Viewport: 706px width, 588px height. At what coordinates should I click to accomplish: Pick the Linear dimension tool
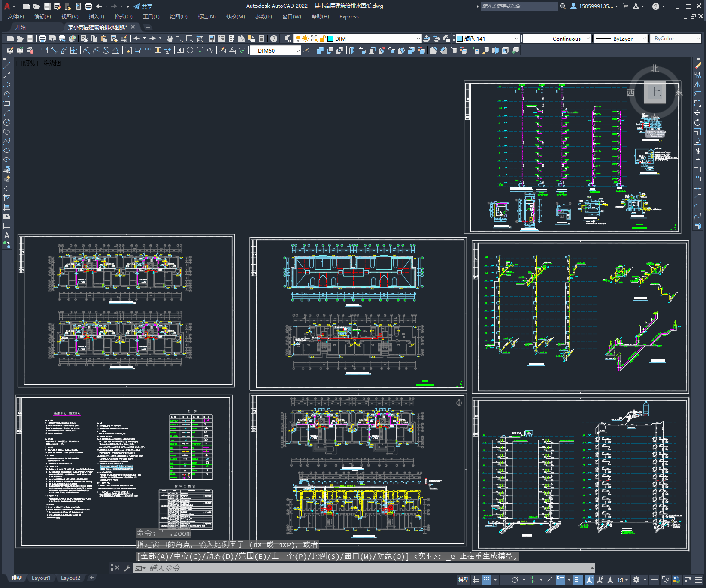click(44, 51)
